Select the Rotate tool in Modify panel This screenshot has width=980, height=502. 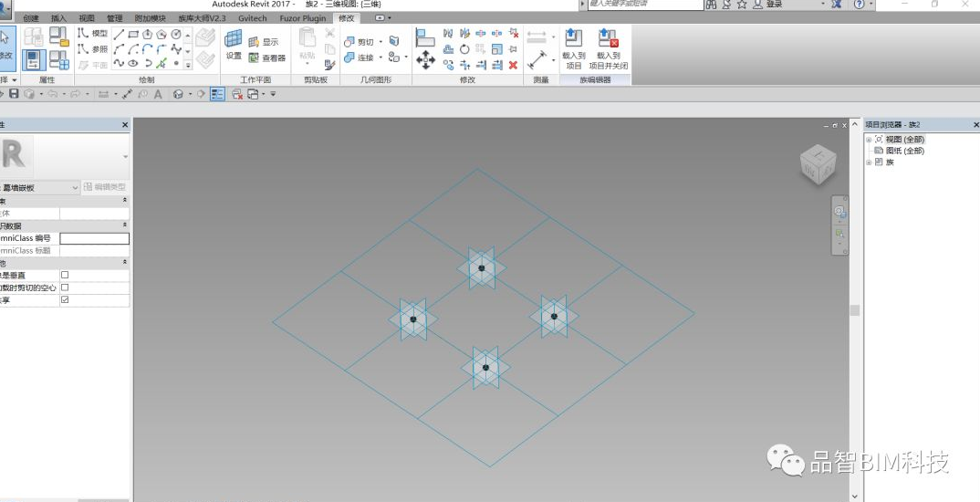(x=464, y=48)
